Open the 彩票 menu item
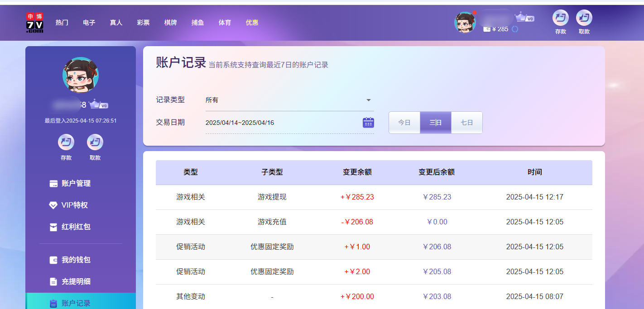This screenshot has height=309, width=644. pyautogui.click(x=143, y=22)
